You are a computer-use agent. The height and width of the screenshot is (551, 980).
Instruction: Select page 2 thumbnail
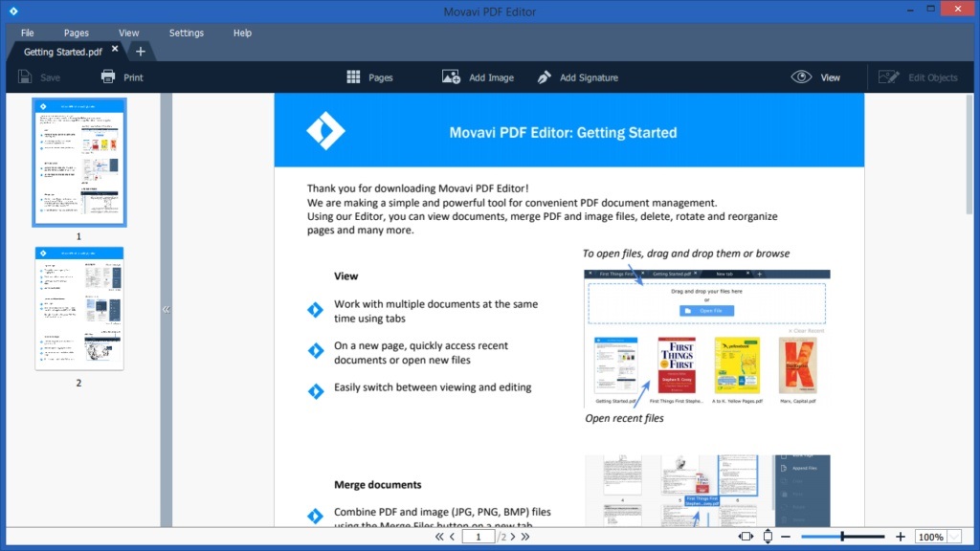79,309
